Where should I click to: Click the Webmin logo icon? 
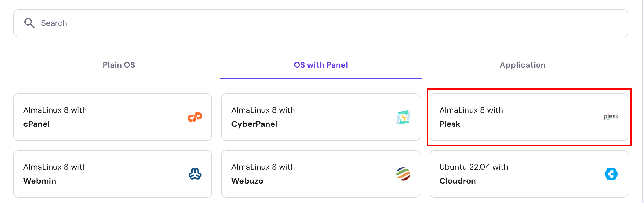point(195,174)
